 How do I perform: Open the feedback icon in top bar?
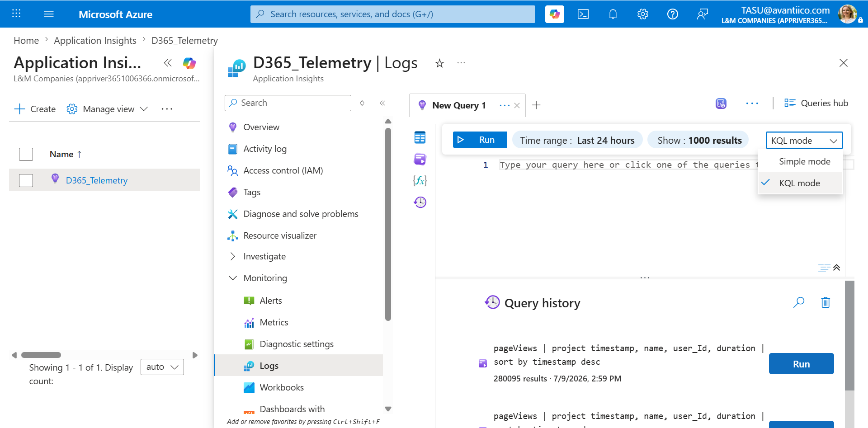703,14
